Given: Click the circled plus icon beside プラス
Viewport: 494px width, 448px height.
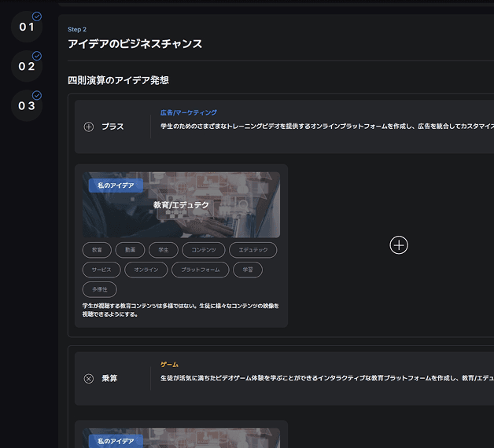Looking at the screenshot, I should tap(89, 127).
